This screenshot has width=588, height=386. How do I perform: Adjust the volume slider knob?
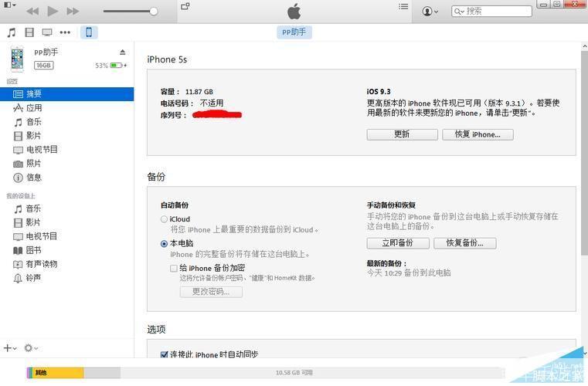(x=154, y=12)
